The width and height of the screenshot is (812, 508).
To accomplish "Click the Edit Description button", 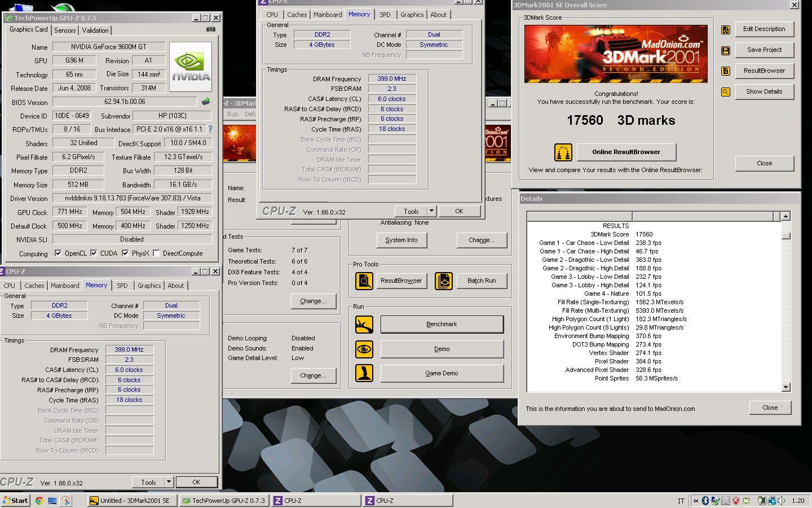I will (x=765, y=29).
